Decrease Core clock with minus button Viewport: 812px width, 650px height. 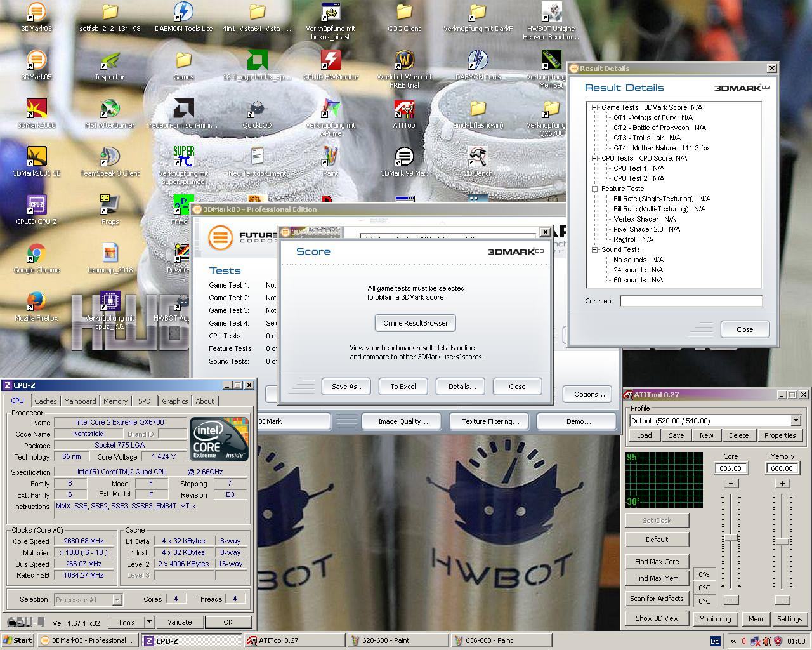pyautogui.click(x=731, y=600)
